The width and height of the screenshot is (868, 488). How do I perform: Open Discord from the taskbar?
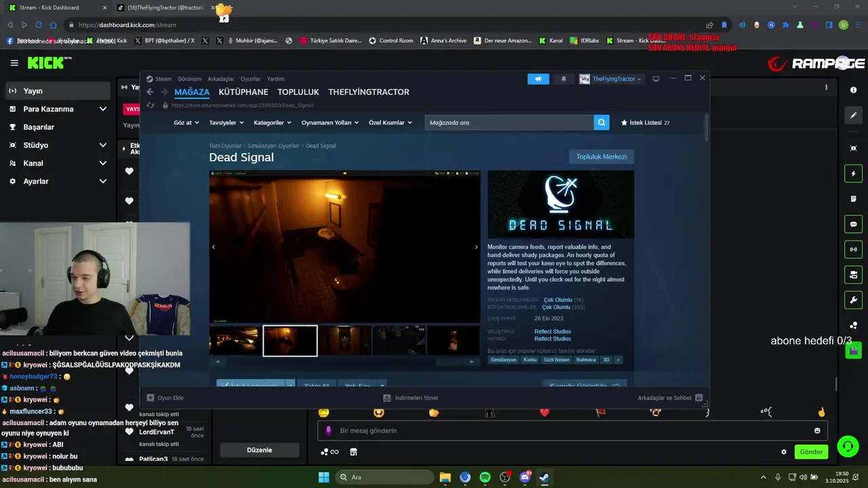[x=525, y=477]
